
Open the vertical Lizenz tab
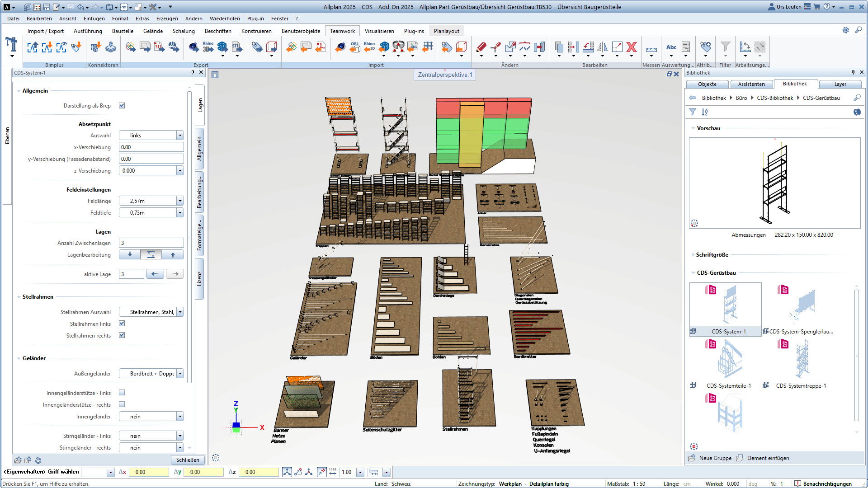click(x=199, y=278)
